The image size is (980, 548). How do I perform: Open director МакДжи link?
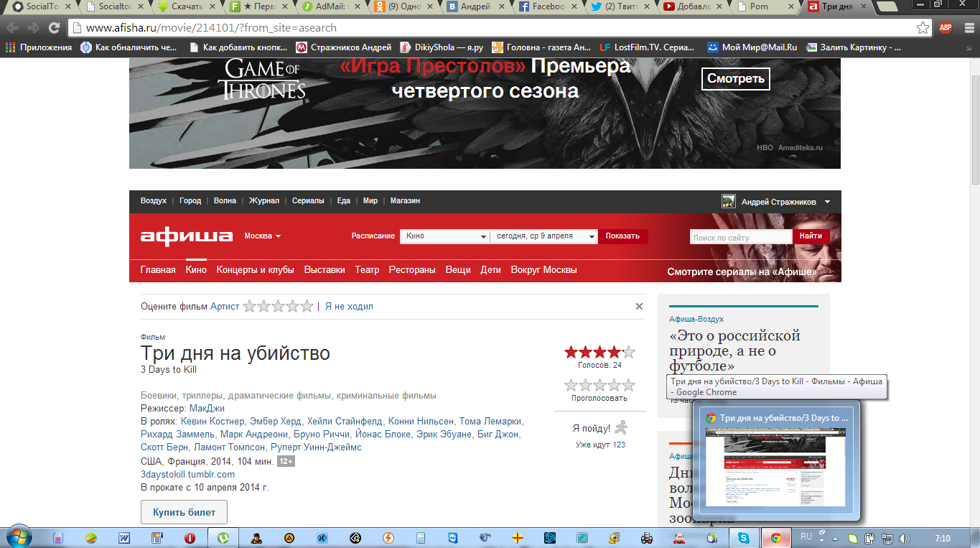207,409
